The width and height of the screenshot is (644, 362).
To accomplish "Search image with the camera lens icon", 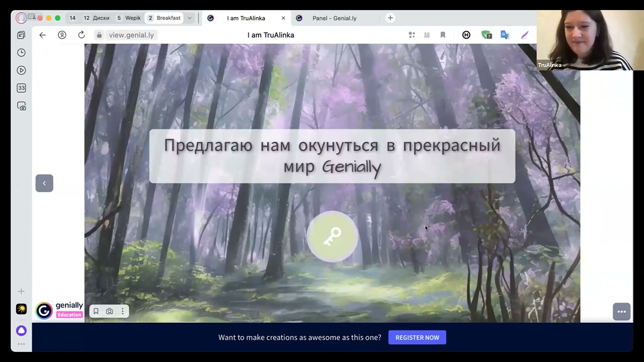I will point(109,311).
